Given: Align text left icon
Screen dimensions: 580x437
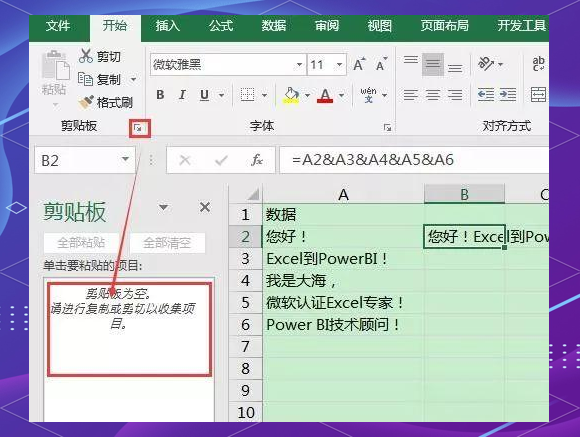Looking at the screenshot, I should [411, 95].
